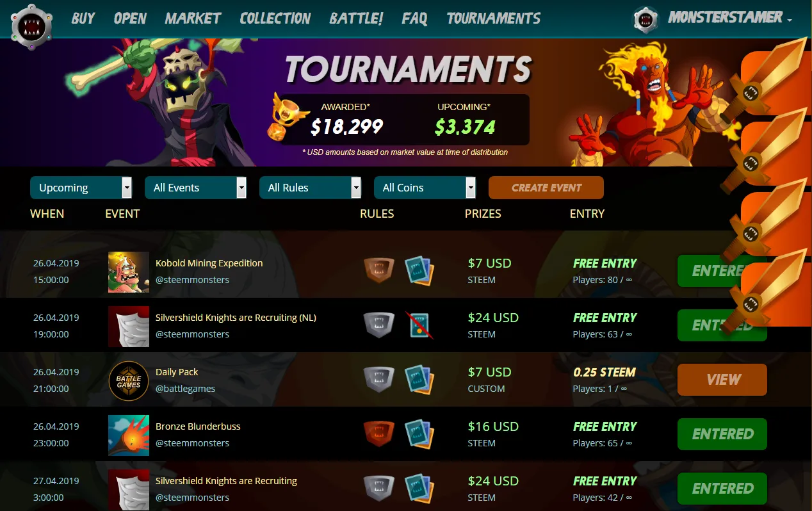Open the Bronze Blunderbuss event link
The image size is (812, 511).
tap(198, 426)
